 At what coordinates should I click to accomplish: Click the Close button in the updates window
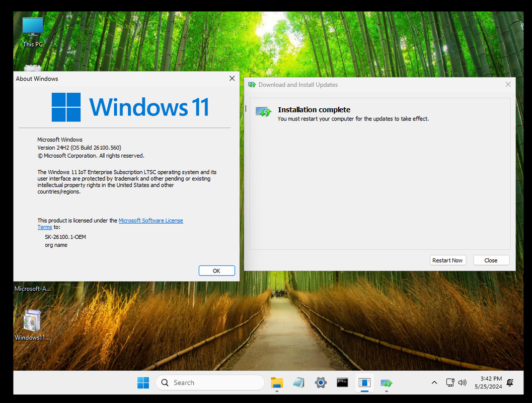(x=491, y=260)
